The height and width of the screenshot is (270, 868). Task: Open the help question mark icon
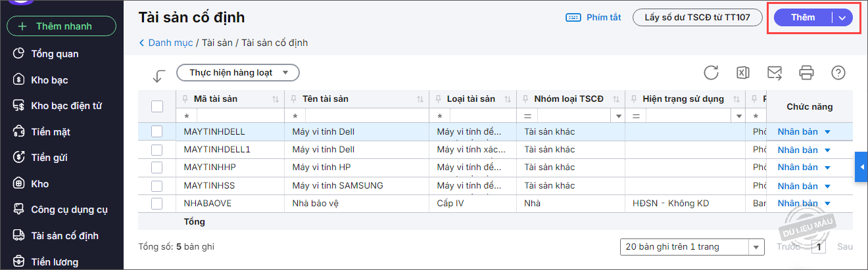[838, 73]
